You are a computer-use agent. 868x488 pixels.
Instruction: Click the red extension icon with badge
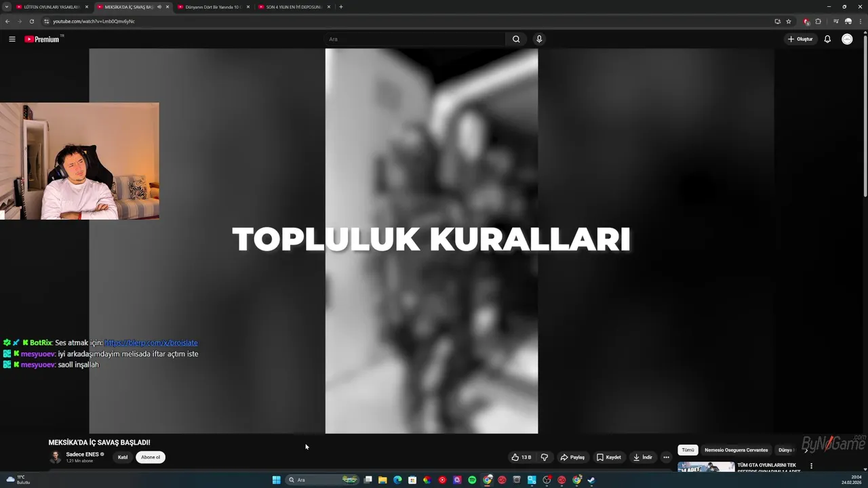806,21
